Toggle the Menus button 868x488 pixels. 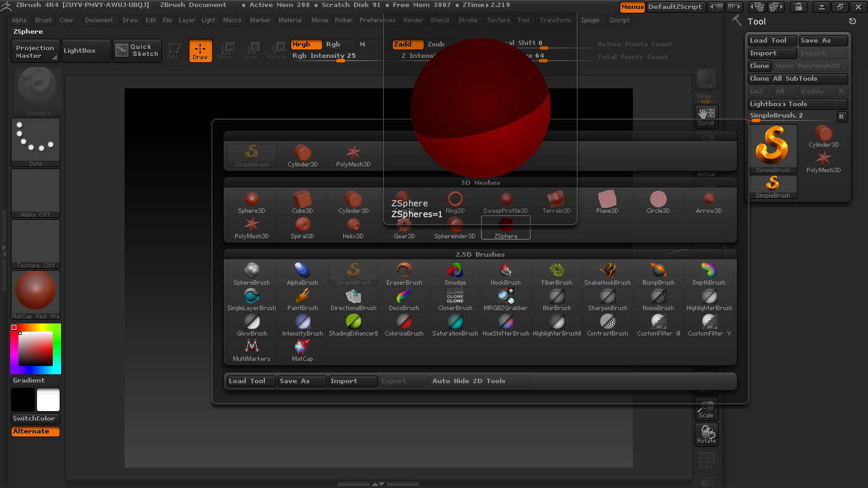[632, 6]
